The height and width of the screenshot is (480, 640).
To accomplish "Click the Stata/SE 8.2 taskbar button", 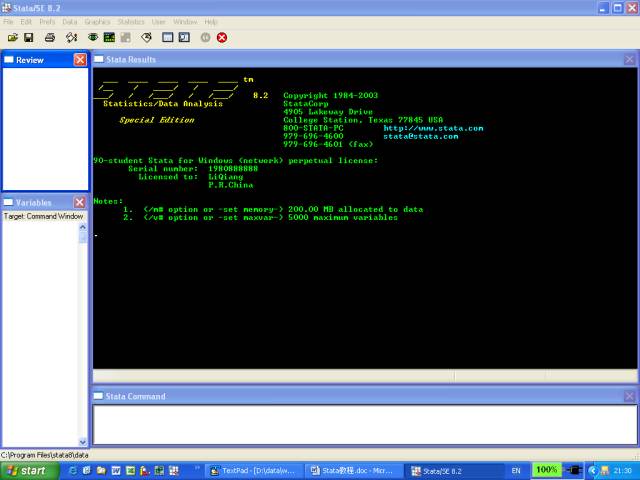I will point(453,471).
